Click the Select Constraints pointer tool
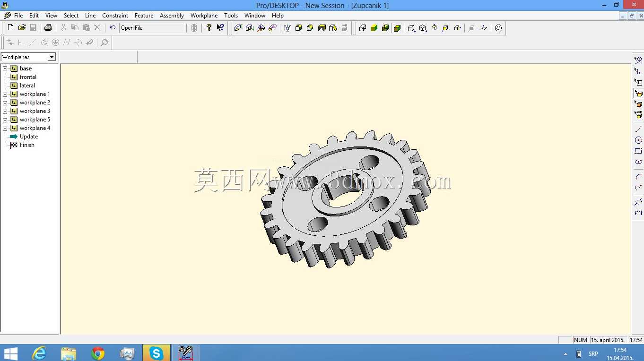Viewport: 644px width, 361px height. (638, 71)
